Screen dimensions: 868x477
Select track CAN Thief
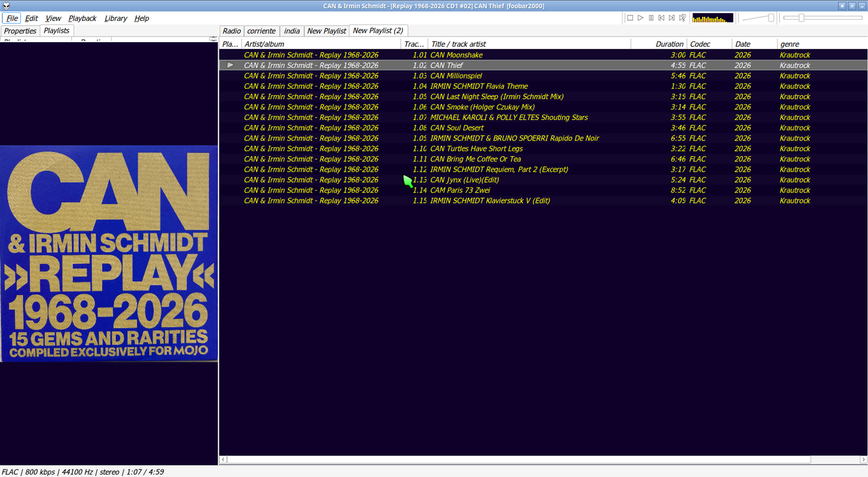click(x=543, y=65)
